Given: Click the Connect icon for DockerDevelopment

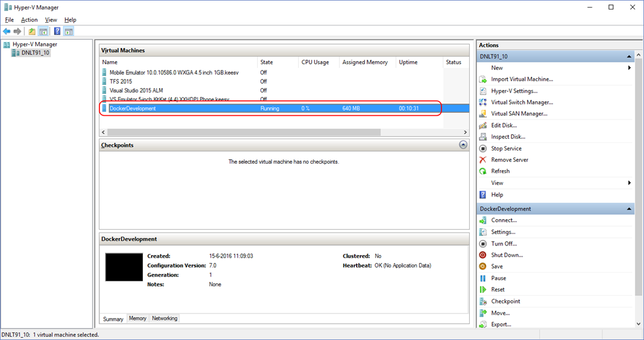Looking at the screenshot, I should [483, 220].
